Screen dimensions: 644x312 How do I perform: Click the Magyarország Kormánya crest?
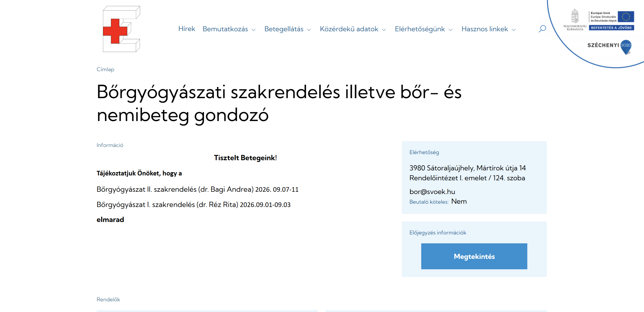click(x=575, y=20)
